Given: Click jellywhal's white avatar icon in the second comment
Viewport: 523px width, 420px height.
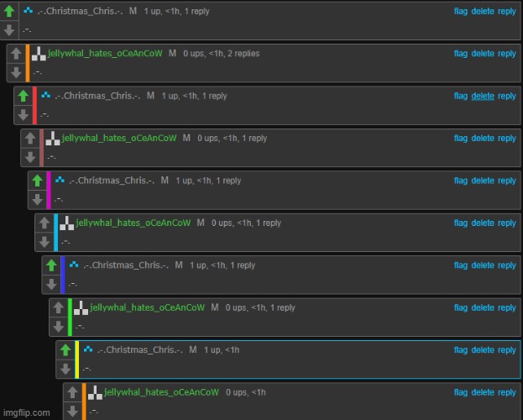Looking at the screenshot, I should pos(40,54).
